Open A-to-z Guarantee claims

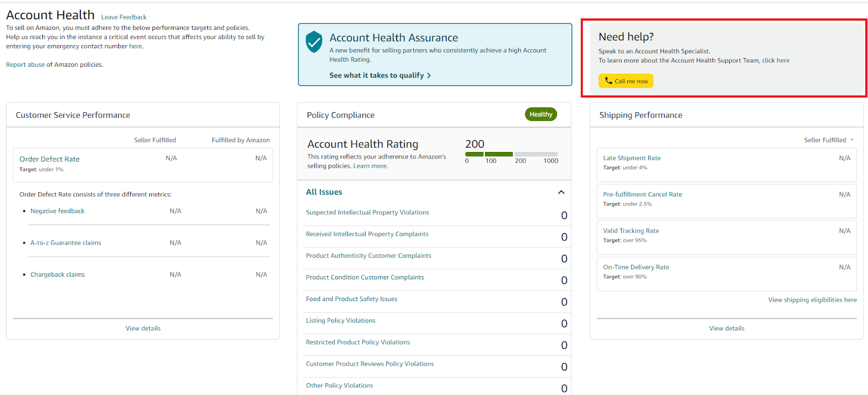point(66,243)
